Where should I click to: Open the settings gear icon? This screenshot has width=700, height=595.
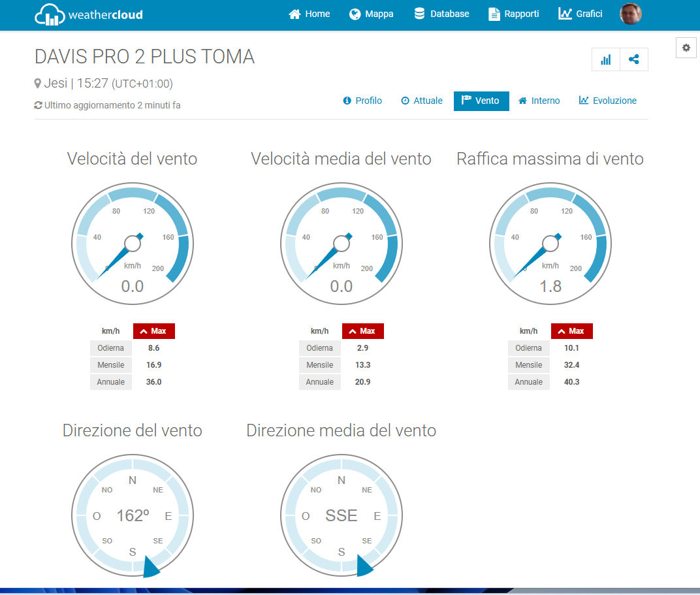[x=686, y=48]
